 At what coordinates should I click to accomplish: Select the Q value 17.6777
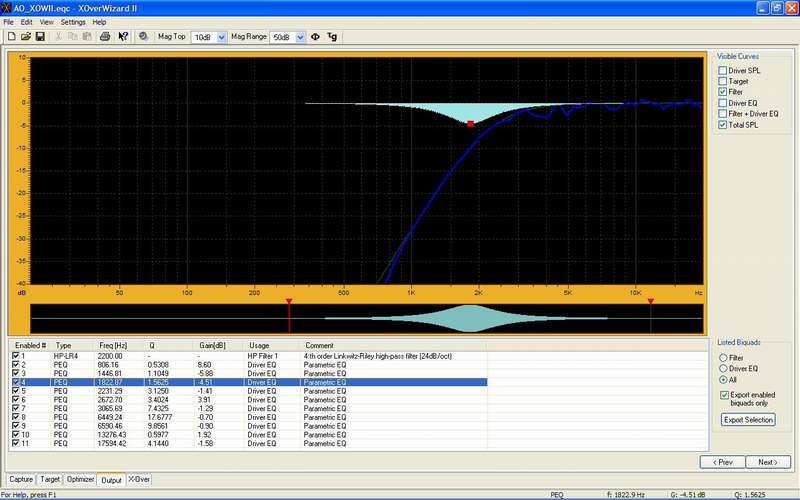[160, 417]
